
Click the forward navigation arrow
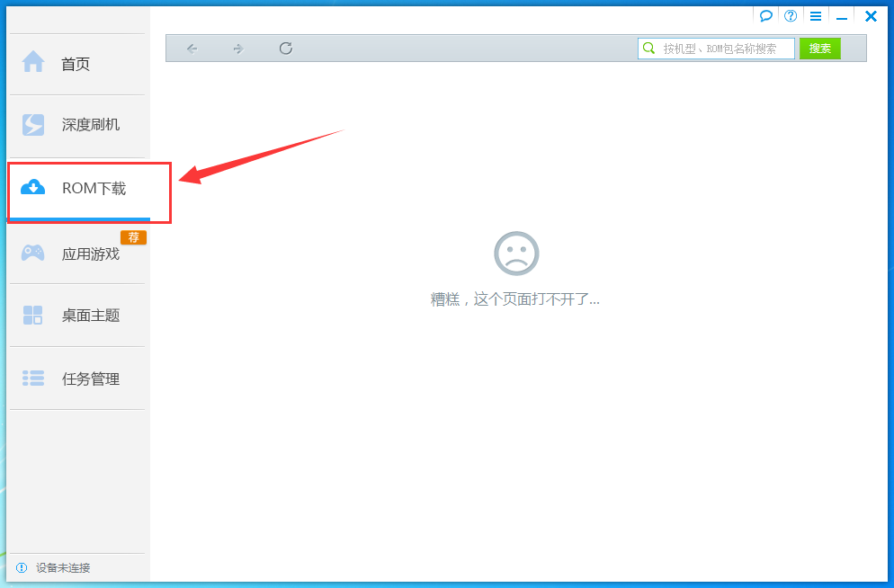[x=238, y=49]
